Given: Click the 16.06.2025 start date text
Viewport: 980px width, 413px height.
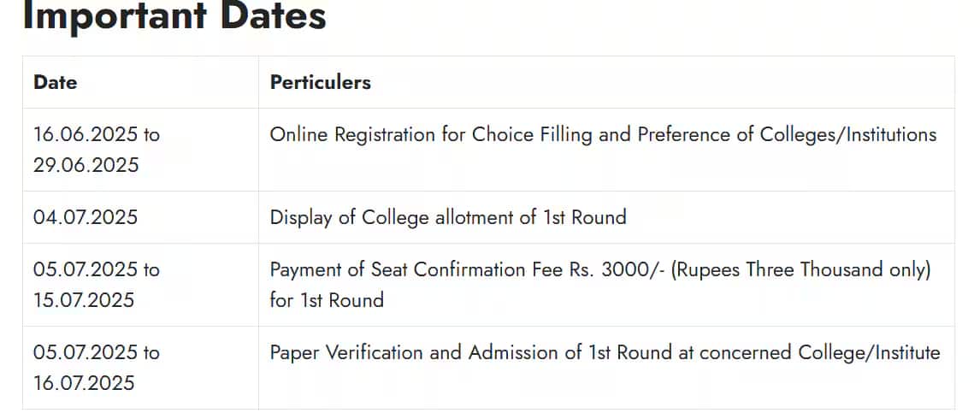Looking at the screenshot, I should (x=80, y=134).
